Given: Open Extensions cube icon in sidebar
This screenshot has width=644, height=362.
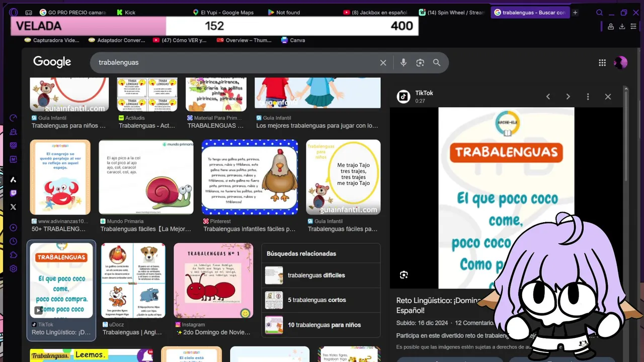Looking at the screenshot, I should [14, 255].
